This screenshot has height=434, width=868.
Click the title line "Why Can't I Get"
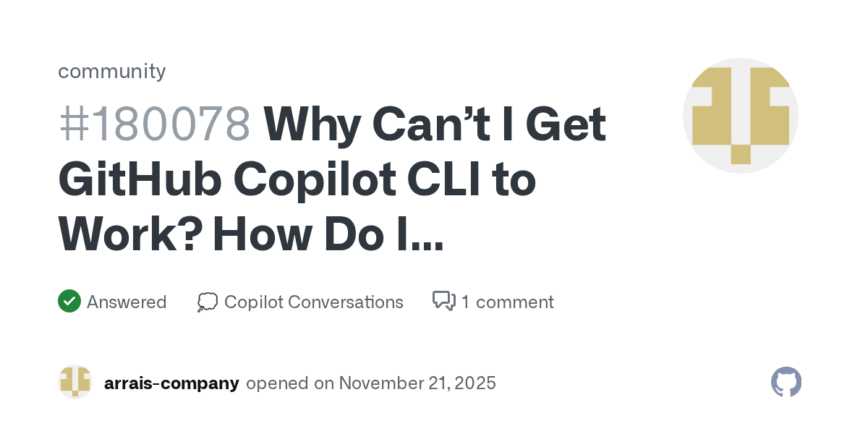[435, 124]
